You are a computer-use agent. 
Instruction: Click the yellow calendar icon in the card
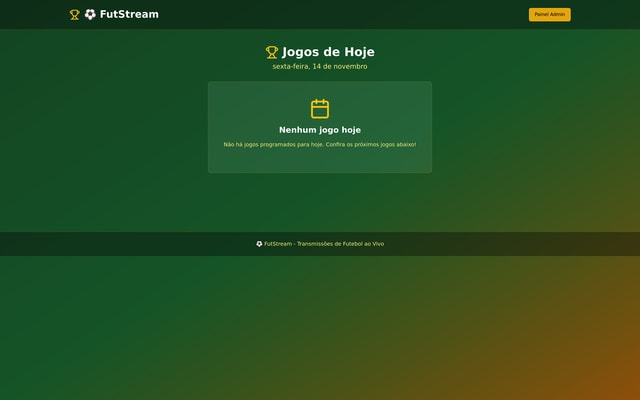[320, 109]
